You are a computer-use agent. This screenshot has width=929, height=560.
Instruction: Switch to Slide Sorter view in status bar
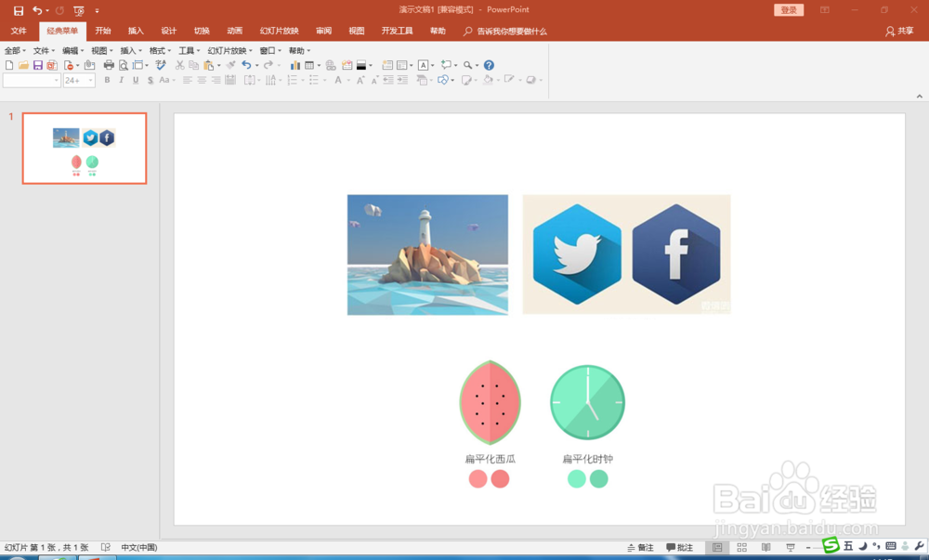coord(741,548)
